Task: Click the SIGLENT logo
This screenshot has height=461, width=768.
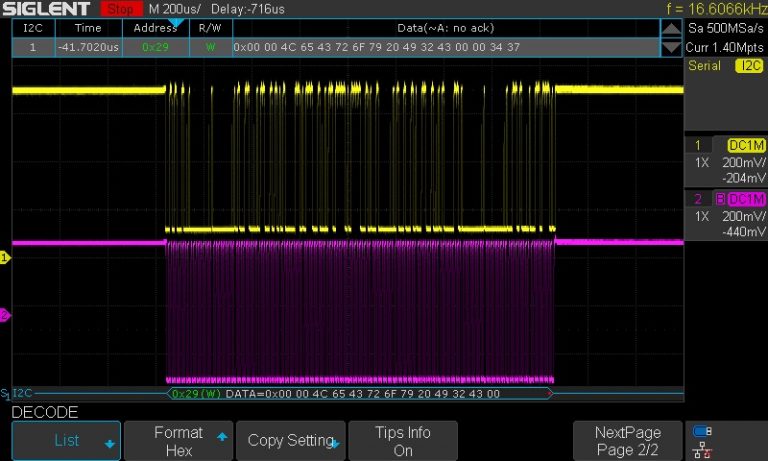Action: tap(48, 9)
